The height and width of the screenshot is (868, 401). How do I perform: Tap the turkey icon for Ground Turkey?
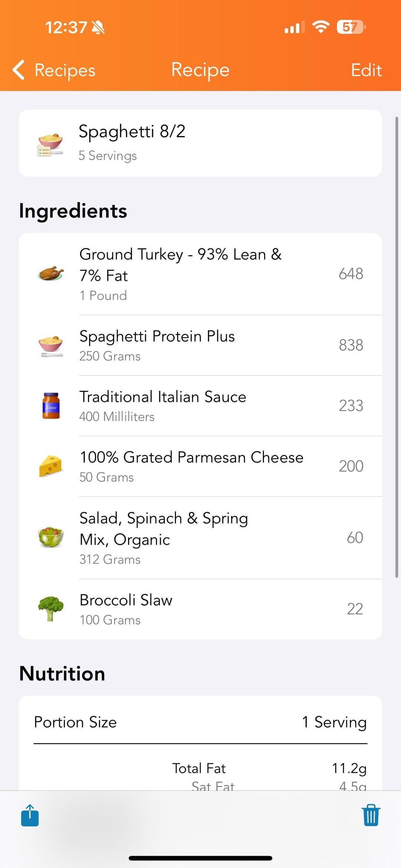(51, 274)
